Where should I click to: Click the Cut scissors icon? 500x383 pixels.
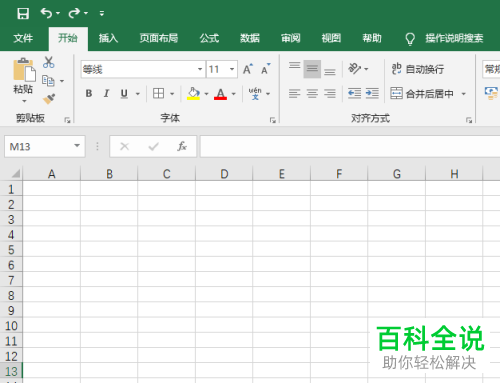point(49,62)
